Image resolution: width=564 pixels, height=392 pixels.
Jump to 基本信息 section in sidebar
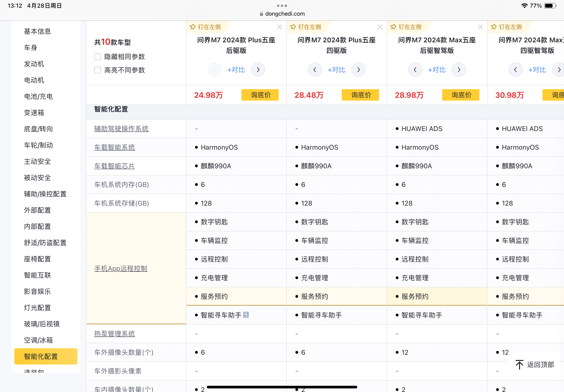[x=37, y=32]
